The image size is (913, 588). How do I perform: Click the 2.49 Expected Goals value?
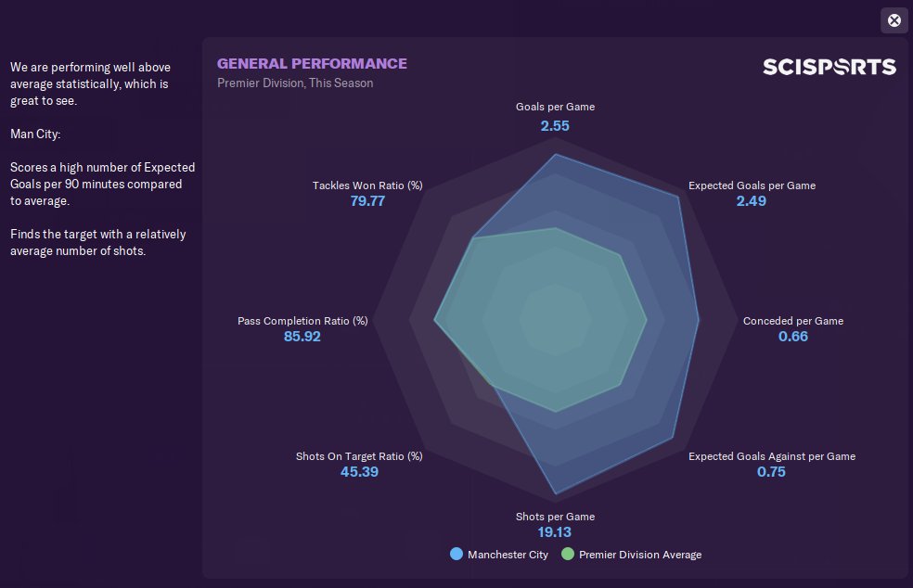click(751, 200)
